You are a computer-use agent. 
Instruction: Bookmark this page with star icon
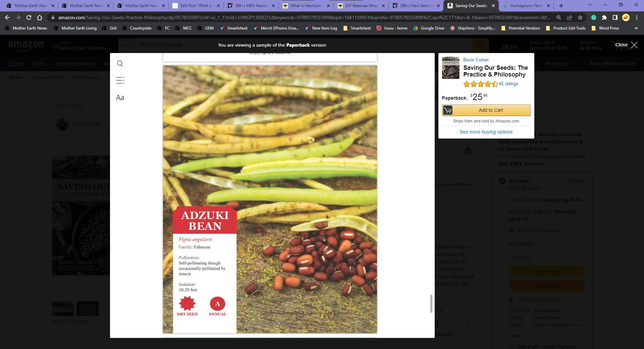580,17
